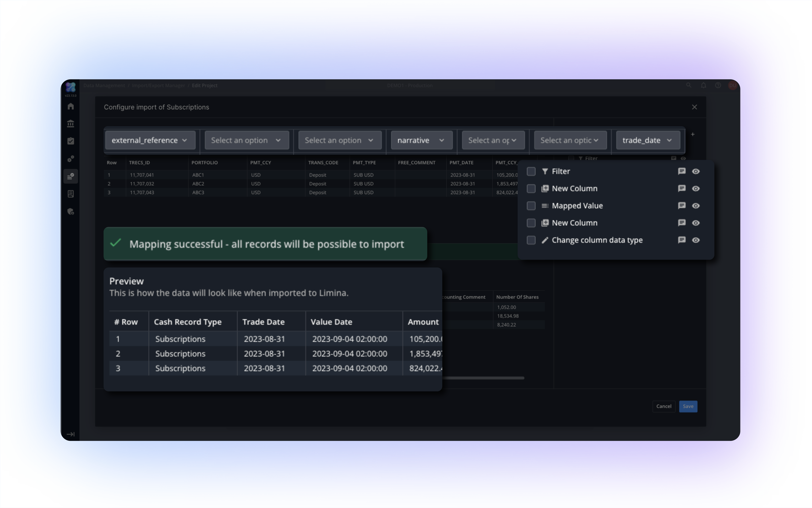Open the bank building sidebar icon
812x508 pixels.
pyautogui.click(x=71, y=124)
